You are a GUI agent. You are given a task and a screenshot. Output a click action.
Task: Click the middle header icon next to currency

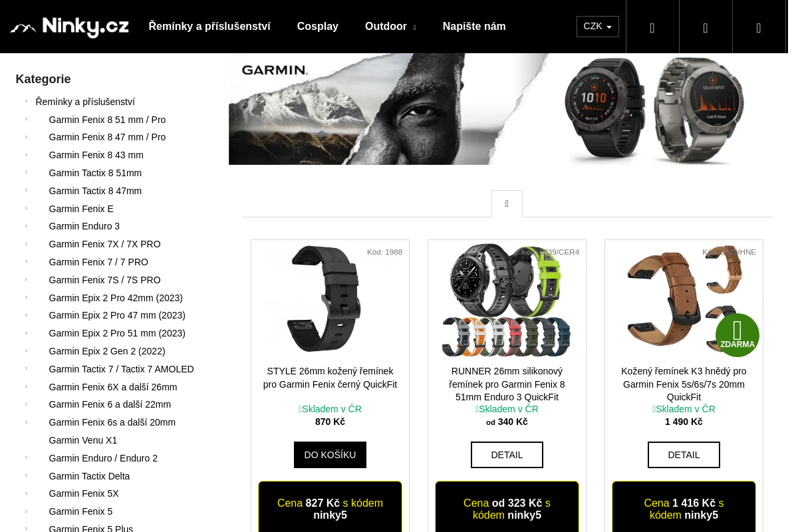point(706,27)
